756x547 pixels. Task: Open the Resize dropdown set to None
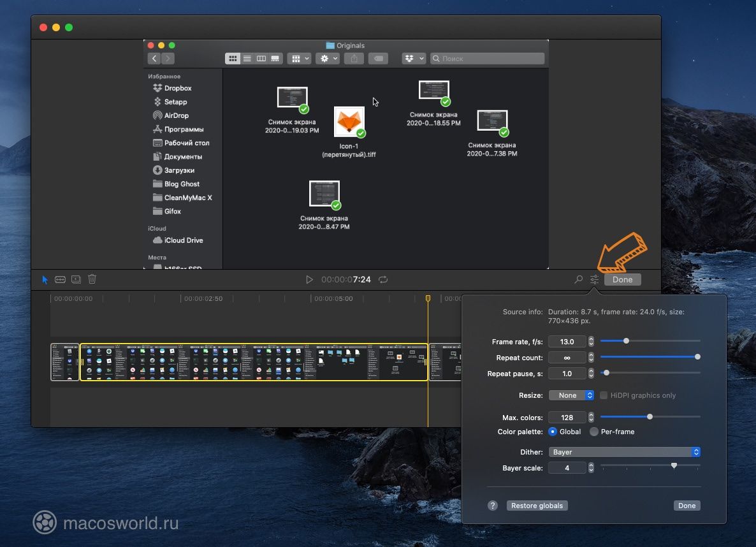pyautogui.click(x=571, y=395)
